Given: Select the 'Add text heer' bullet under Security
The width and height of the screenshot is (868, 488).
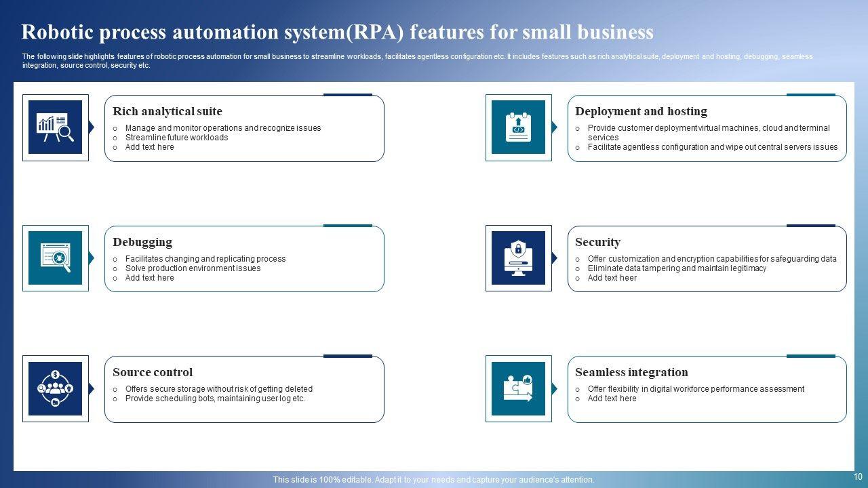Looking at the screenshot, I should pyautogui.click(x=612, y=278).
